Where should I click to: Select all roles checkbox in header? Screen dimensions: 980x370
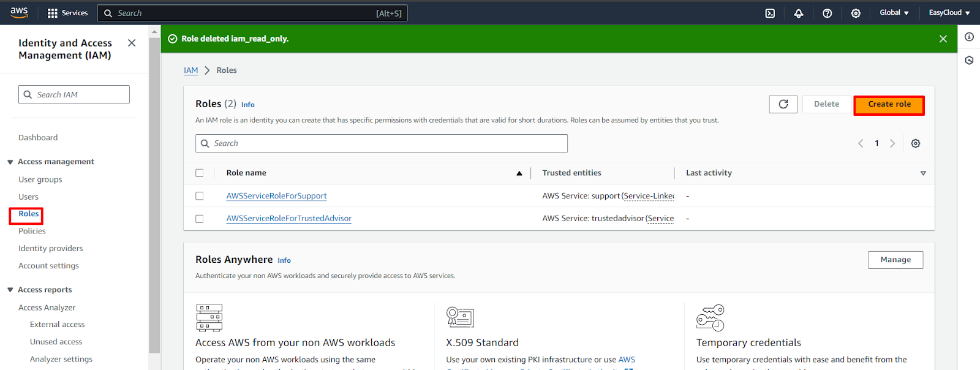pyautogui.click(x=199, y=173)
